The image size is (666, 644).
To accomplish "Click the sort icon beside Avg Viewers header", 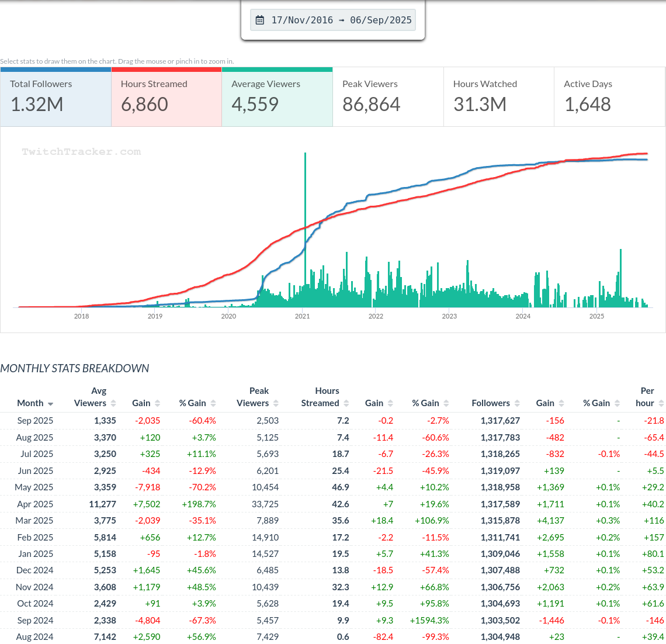I will click(113, 403).
